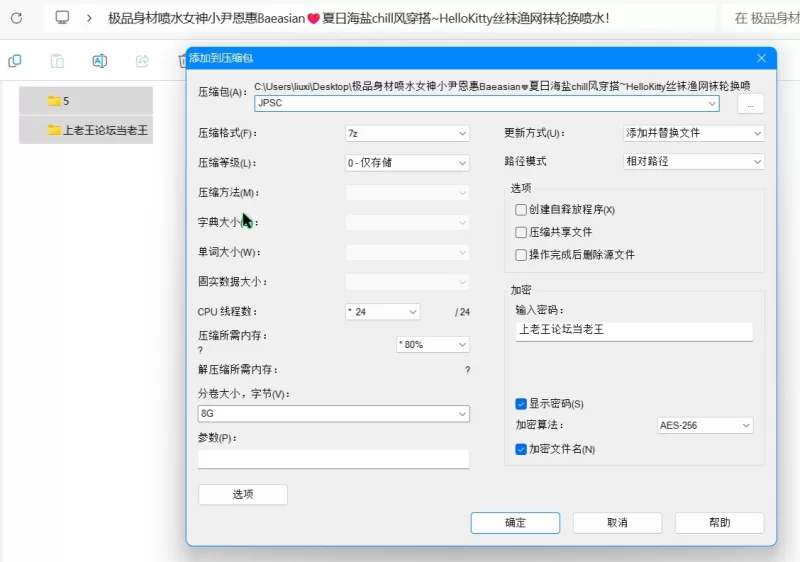Select the folder named 5
800x562 pixels.
[x=86, y=100]
